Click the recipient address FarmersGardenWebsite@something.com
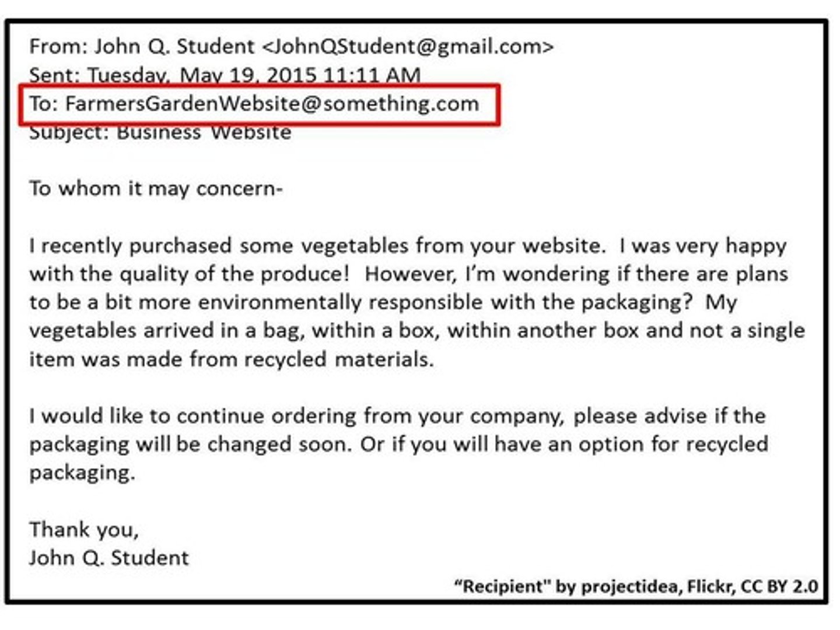 (272, 103)
